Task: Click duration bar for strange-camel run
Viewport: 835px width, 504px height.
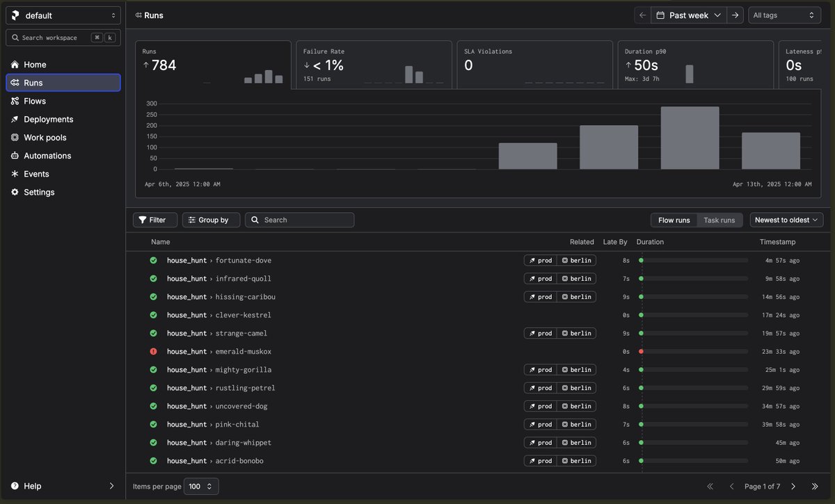Action: click(693, 334)
